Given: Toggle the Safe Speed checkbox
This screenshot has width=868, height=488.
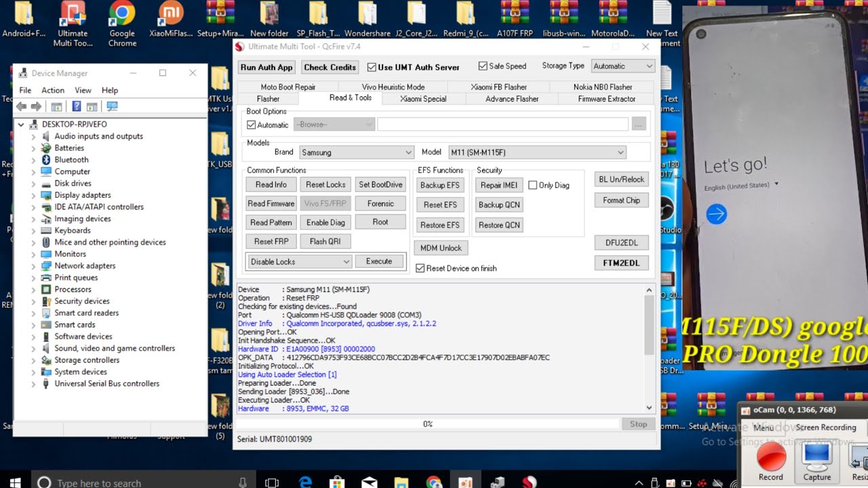Looking at the screenshot, I should point(483,66).
